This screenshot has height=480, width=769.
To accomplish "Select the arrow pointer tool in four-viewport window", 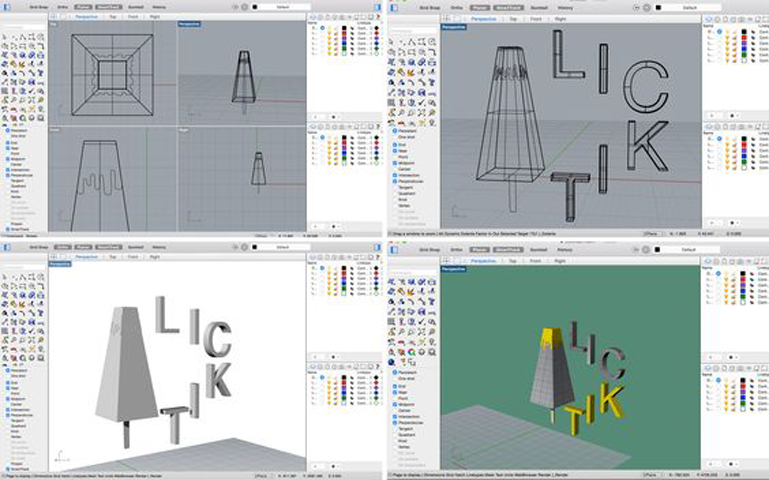I will click(5, 37).
